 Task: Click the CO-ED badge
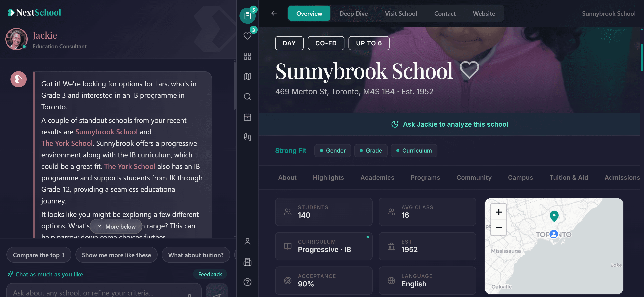tap(326, 43)
